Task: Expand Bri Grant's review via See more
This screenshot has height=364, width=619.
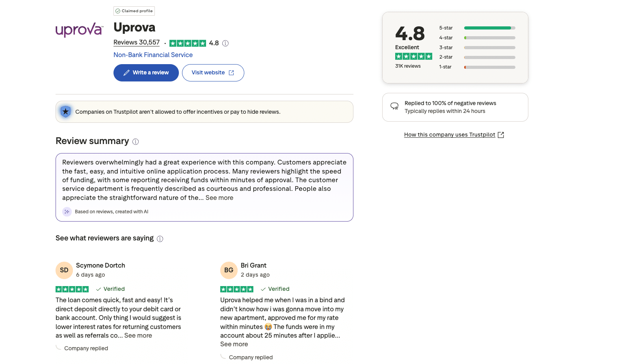Action: 234,344
